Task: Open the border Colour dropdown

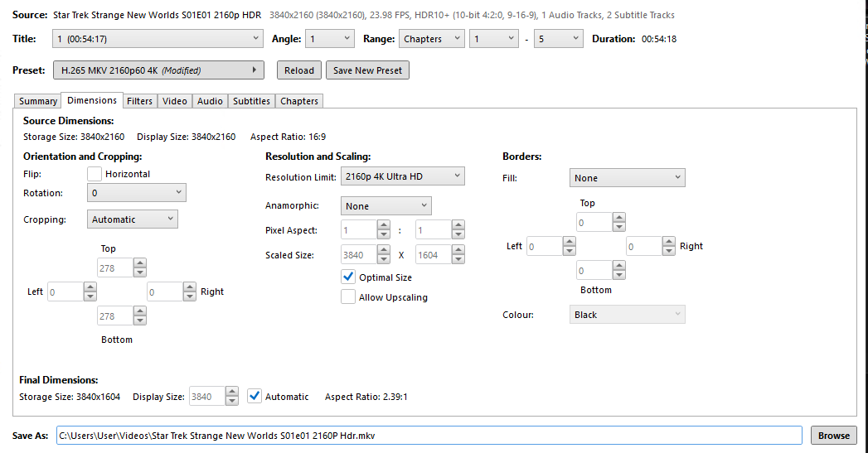Action: click(x=627, y=315)
